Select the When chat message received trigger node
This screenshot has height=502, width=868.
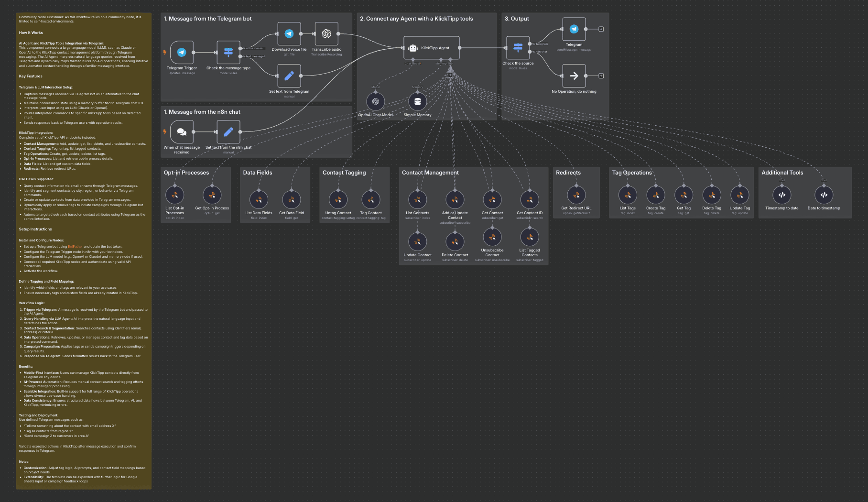tap(182, 132)
